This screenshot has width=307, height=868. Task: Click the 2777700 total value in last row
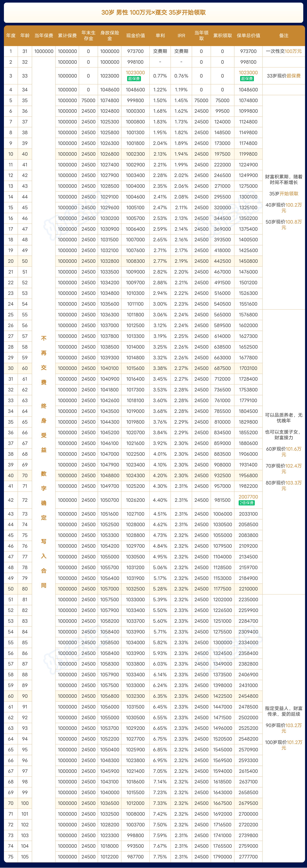[248, 857]
